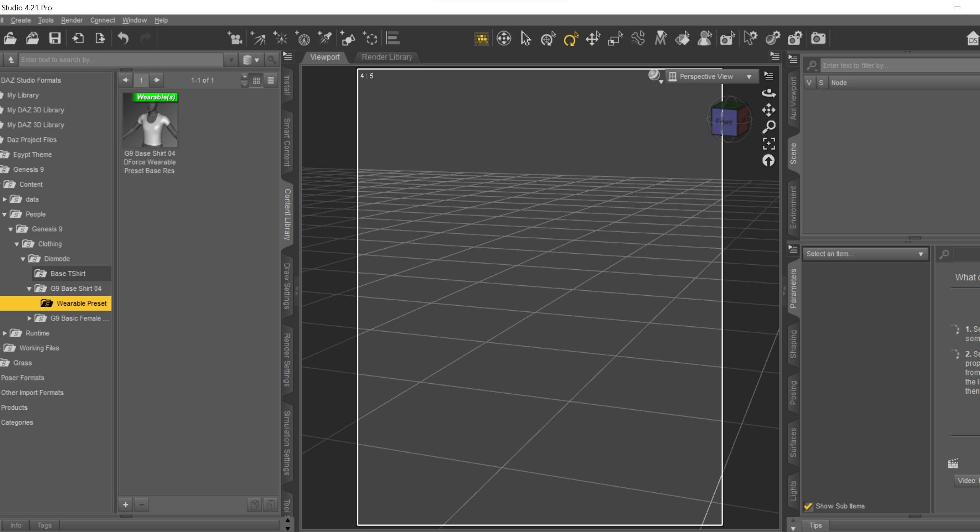Switch to the Render Library tab
This screenshot has width=980, height=532.
click(387, 57)
